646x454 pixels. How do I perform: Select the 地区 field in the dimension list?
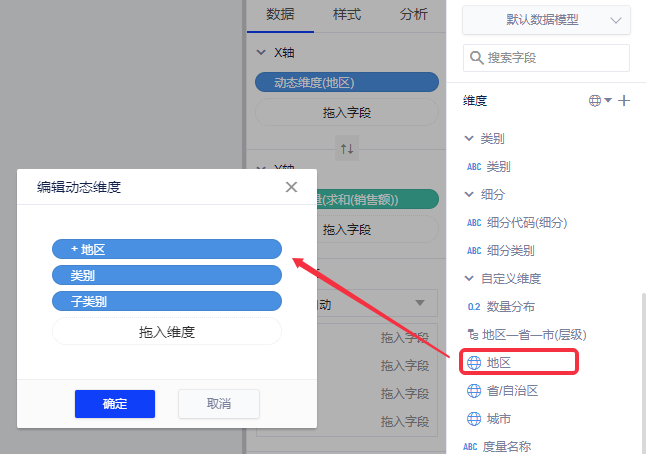(x=498, y=362)
